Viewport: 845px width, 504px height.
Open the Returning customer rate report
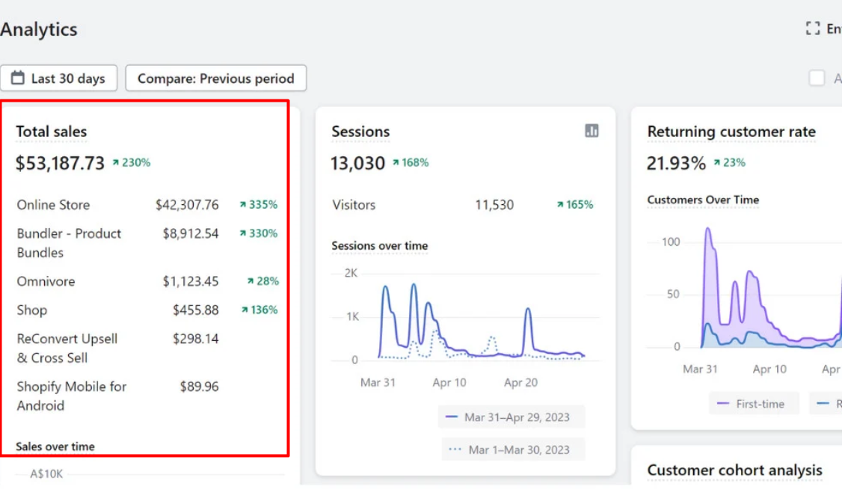[x=731, y=132]
